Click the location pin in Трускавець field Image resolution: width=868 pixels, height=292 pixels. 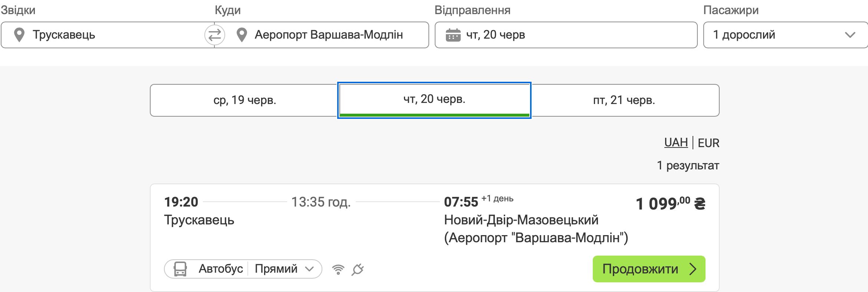[19, 35]
